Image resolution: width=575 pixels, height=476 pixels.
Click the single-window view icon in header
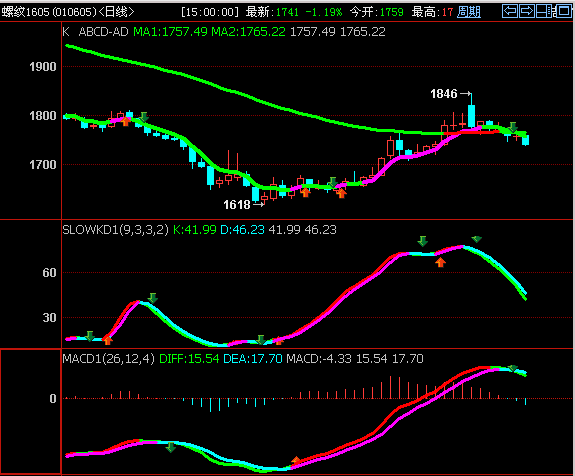click(564, 11)
